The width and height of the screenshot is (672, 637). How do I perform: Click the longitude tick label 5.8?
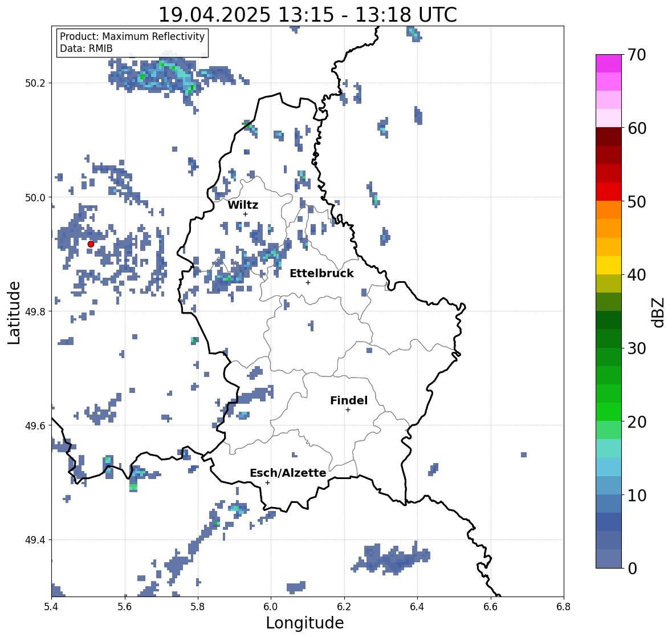(x=198, y=607)
